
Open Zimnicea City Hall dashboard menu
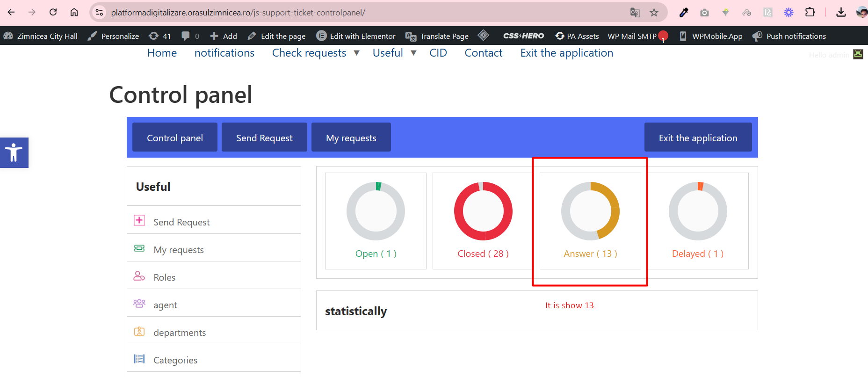(x=41, y=36)
